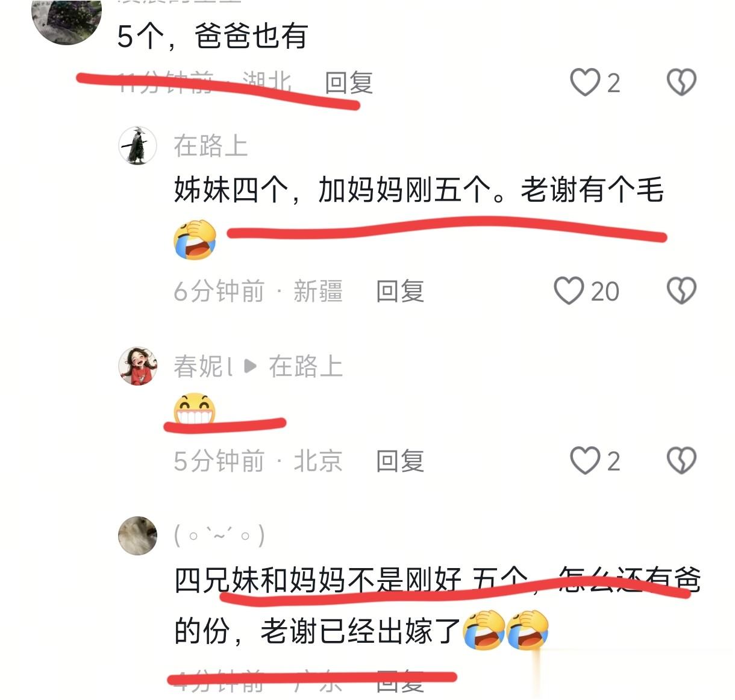Image resolution: width=735 pixels, height=700 pixels.
Task: Tap the crying-laughing emoji in 在路上's comment
Action: coord(195,239)
